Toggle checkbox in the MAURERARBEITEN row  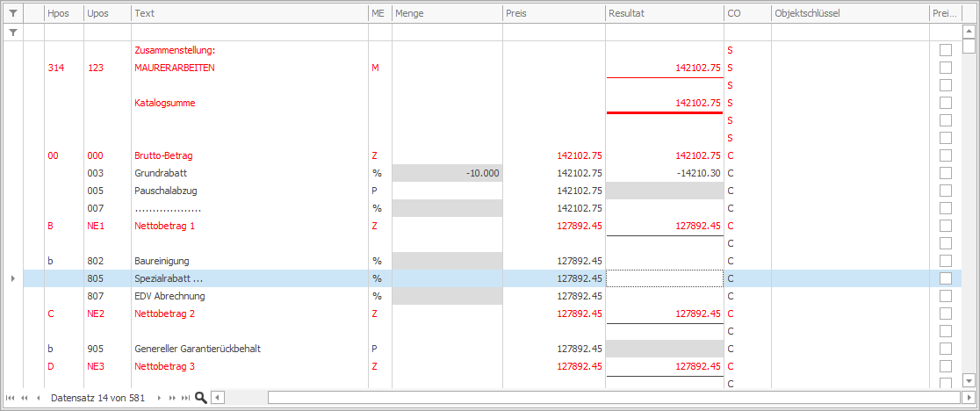[x=946, y=68]
